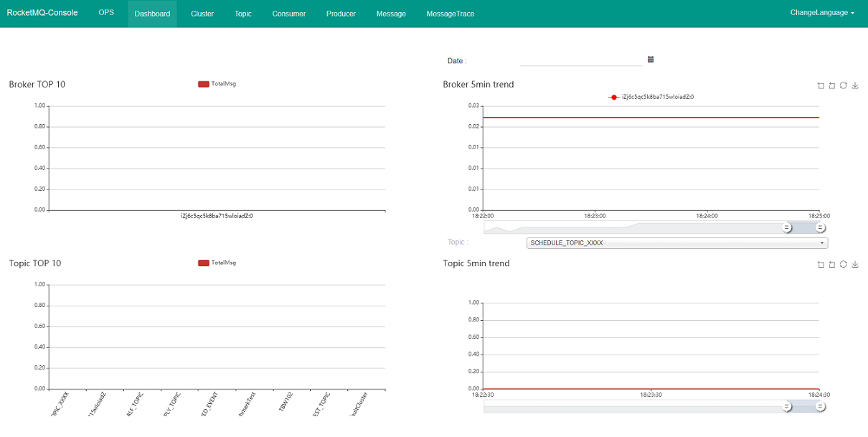Click the 18:23:00 time label on Broker trend

(x=595, y=215)
